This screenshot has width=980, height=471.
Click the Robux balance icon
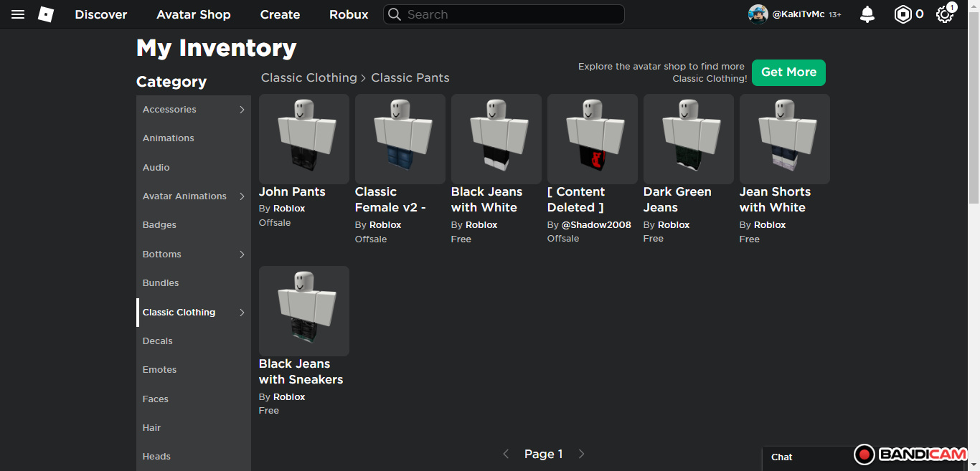pyautogui.click(x=903, y=14)
